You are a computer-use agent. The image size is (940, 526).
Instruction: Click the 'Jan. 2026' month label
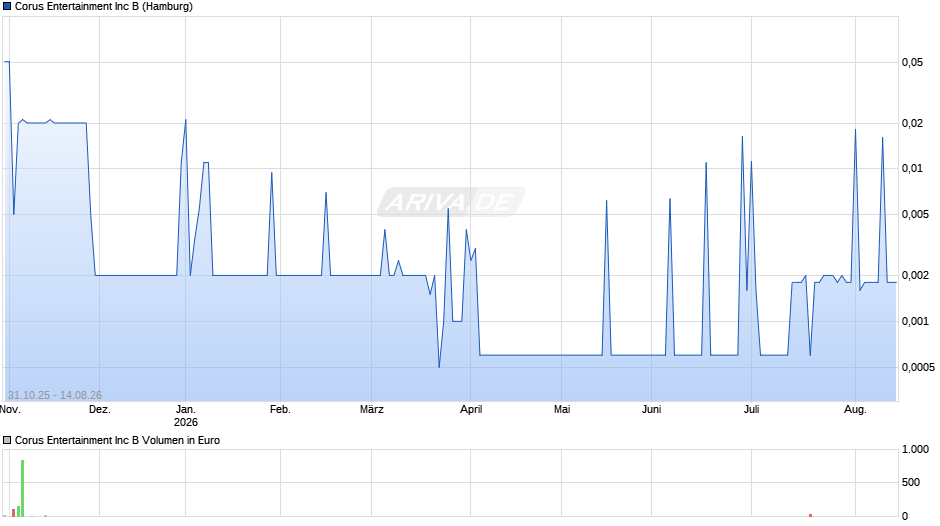[x=186, y=416]
